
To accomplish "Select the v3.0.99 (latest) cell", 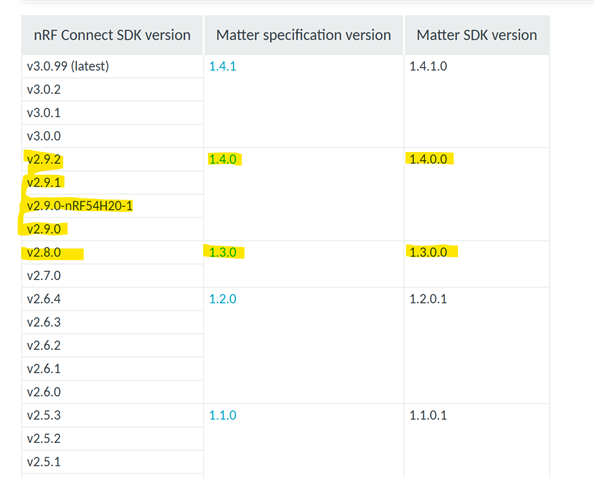I will pos(112,66).
